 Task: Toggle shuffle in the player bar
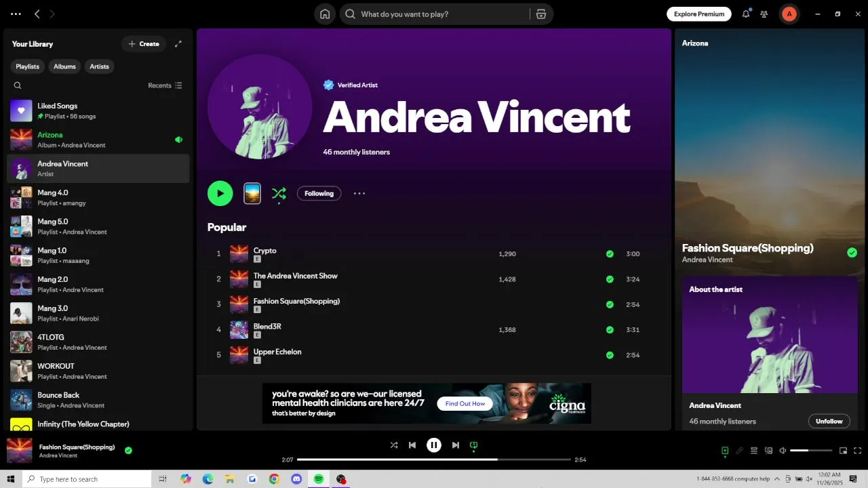(x=394, y=445)
